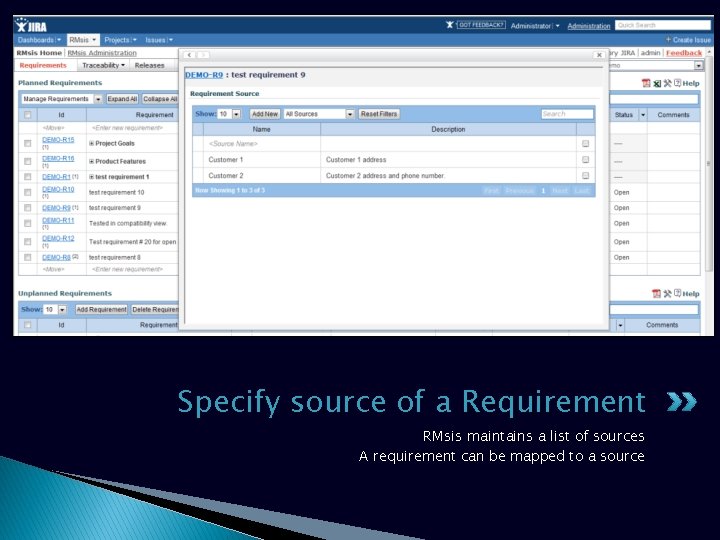This screenshot has width=720, height=540.
Task: Click the Customer 1 name cell
Action: pos(262,160)
